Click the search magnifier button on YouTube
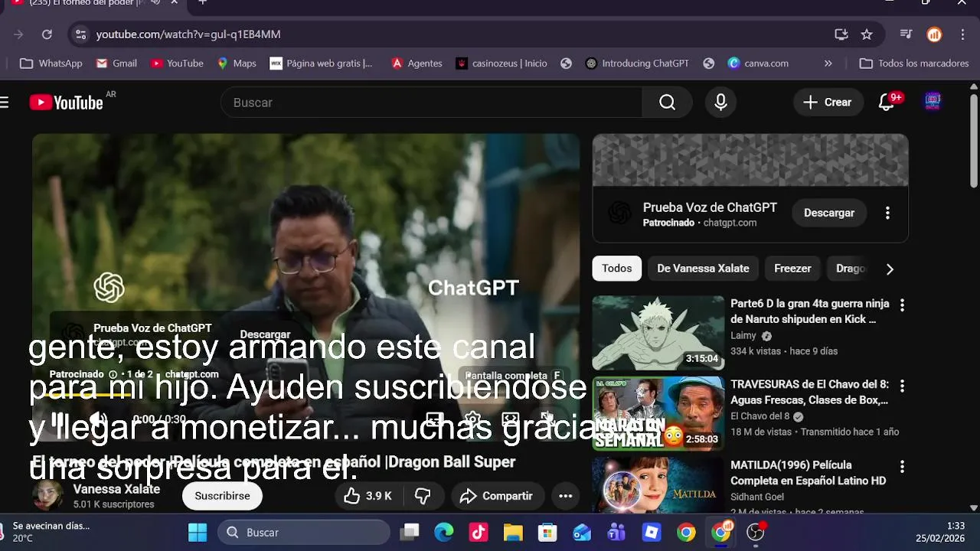This screenshot has width=980, height=551. [x=668, y=103]
